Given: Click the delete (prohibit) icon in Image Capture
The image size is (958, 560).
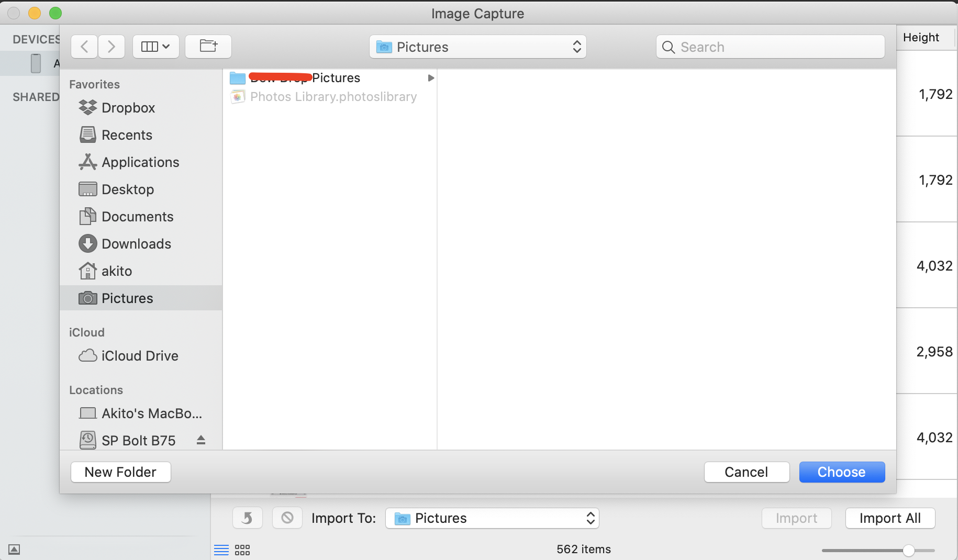Looking at the screenshot, I should 287,518.
